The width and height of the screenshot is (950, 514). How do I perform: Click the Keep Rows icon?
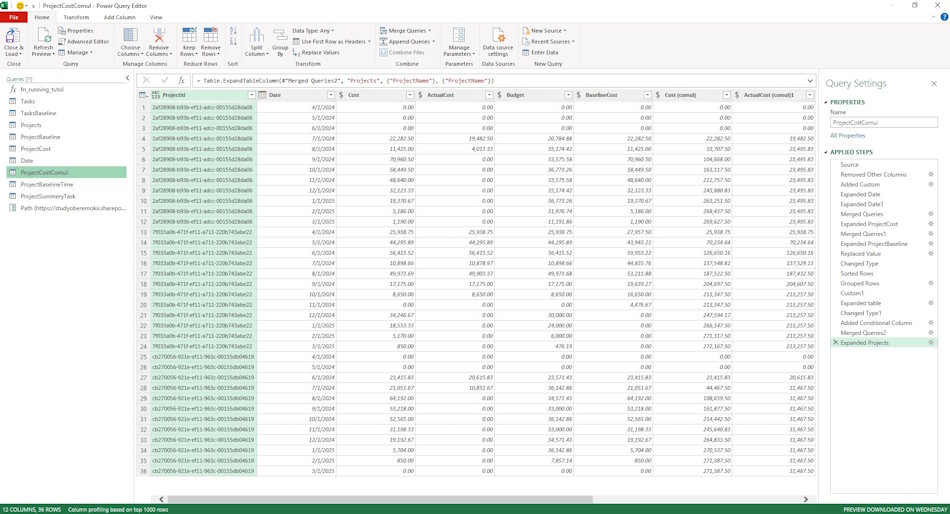point(189,35)
